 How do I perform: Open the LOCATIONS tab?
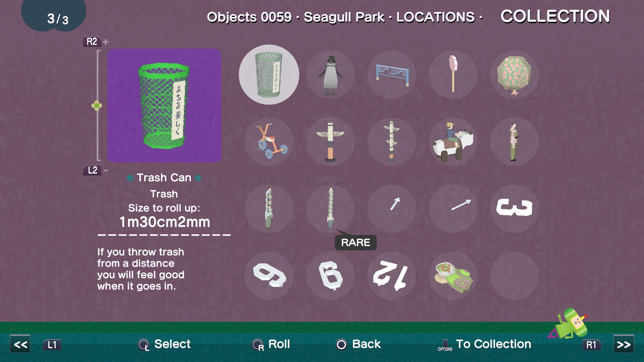click(x=435, y=17)
